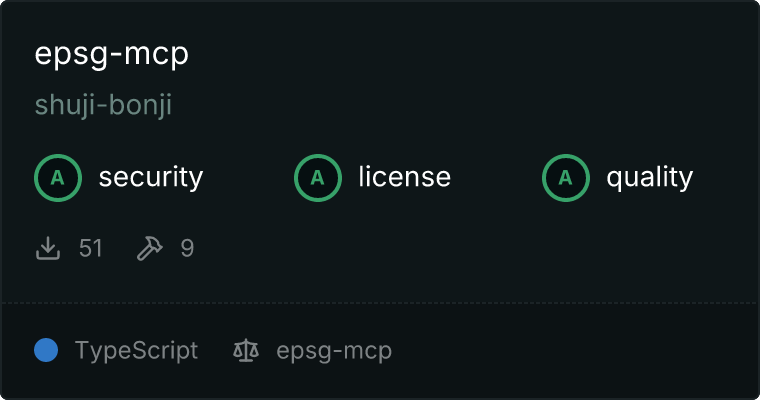Click the hammer tools icon
The image size is (760, 400).
tap(150, 248)
